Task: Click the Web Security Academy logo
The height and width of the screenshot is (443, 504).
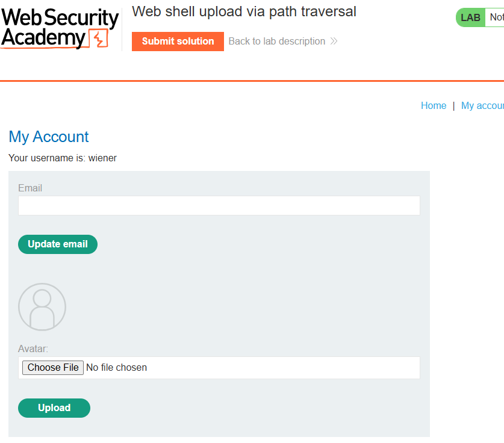Action: pyautogui.click(x=60, y=28)
